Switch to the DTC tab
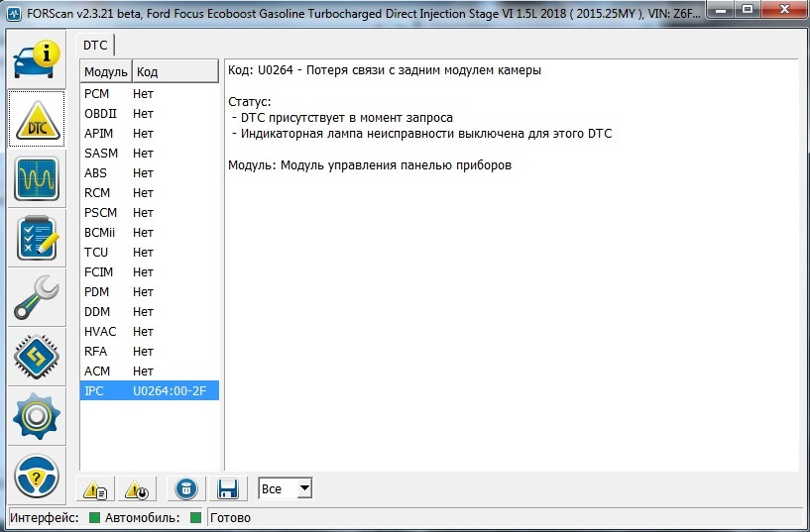 pos(95,45)
